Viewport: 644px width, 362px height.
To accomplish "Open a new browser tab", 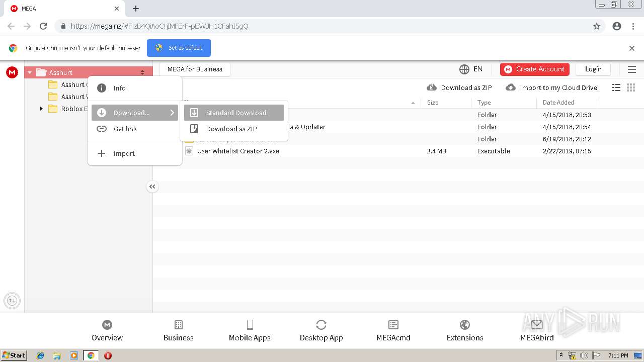I will tap(136, 9).
